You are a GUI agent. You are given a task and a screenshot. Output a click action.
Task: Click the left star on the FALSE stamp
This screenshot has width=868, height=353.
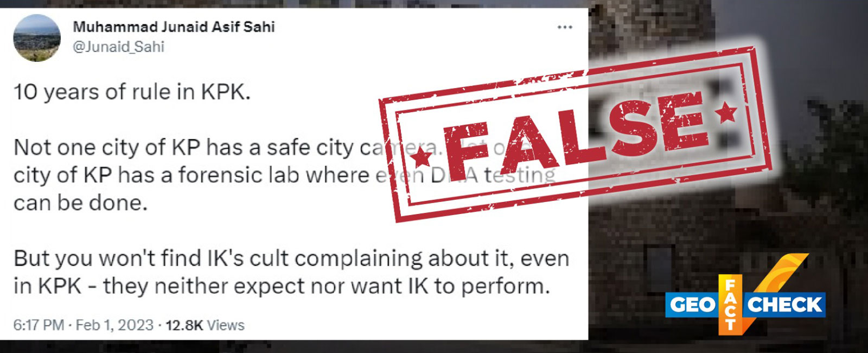(x=422, y=159)
